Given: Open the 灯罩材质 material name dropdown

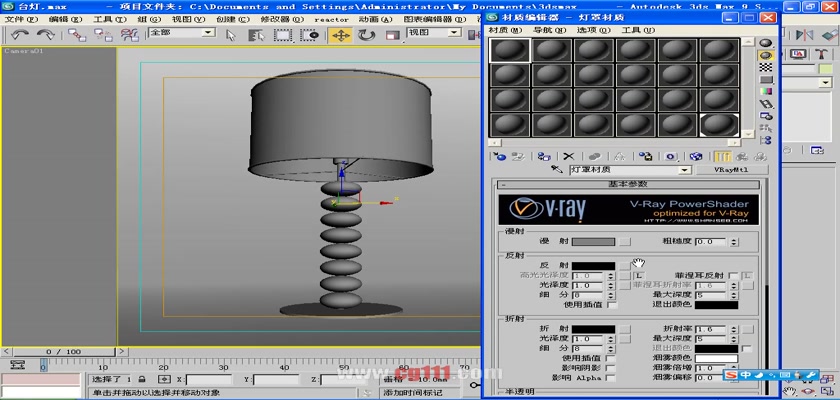Looking at the screenshot, I should tap(684, 170).
